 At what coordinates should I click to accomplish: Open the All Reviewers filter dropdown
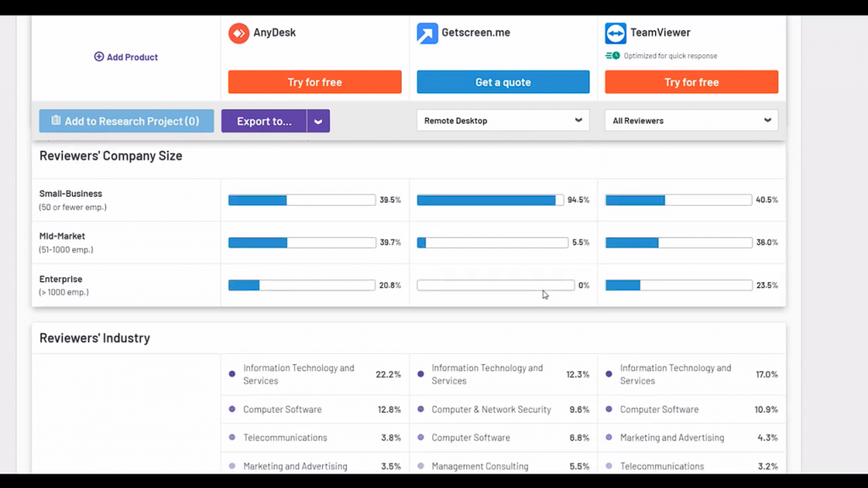692,120
